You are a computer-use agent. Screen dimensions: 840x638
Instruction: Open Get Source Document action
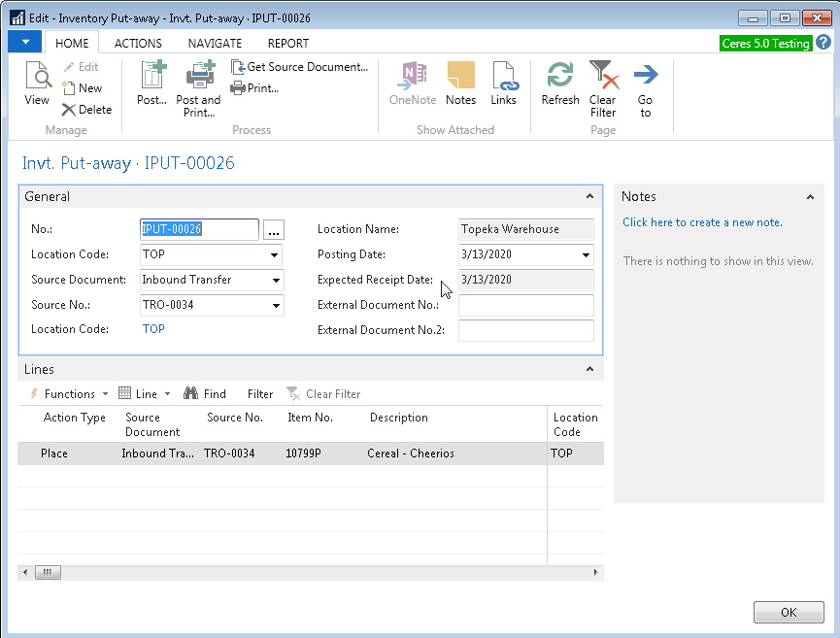[x=299, y=67]
